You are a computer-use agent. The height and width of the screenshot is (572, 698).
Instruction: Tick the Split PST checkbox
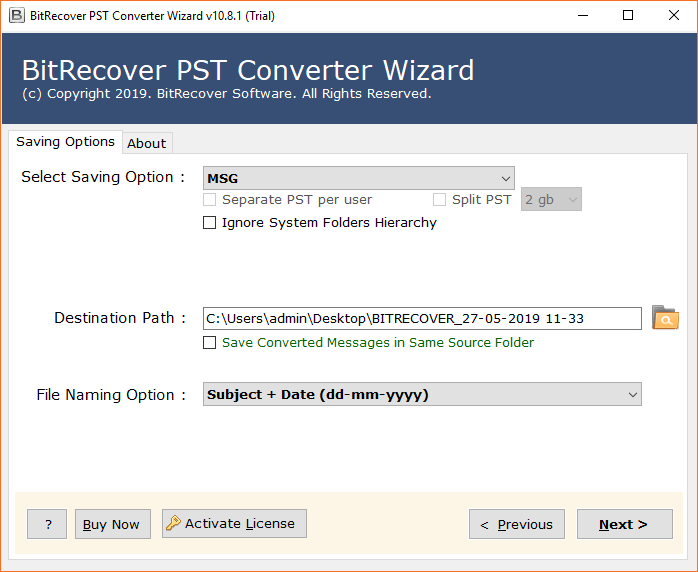(439, 200)
